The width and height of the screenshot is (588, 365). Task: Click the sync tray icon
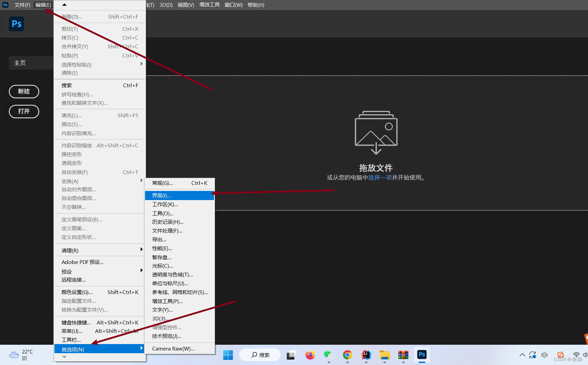(x=533, y=355)
